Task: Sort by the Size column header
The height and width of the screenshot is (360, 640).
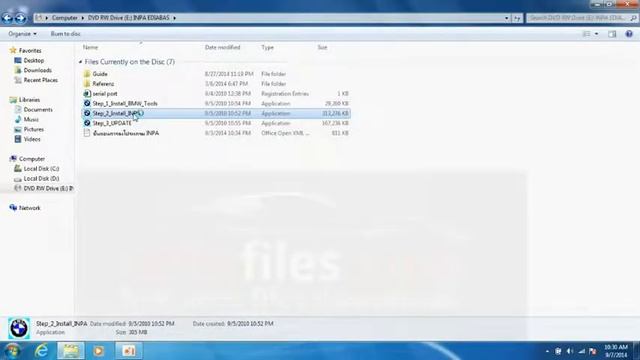Action: [322, 47]
